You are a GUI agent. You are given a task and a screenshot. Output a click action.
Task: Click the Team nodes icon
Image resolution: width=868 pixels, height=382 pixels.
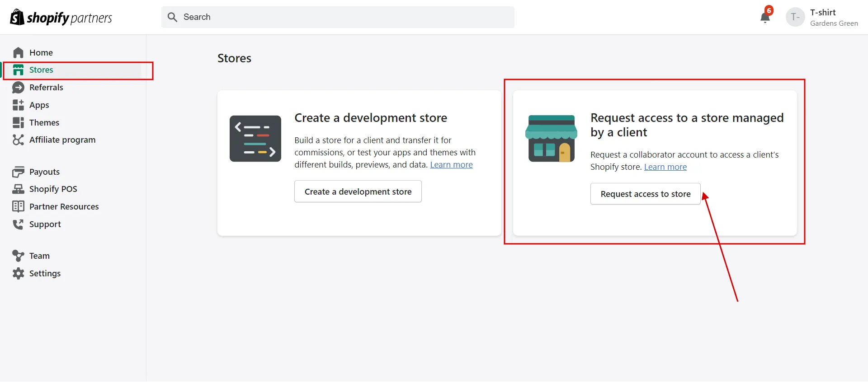click(18, 256)
